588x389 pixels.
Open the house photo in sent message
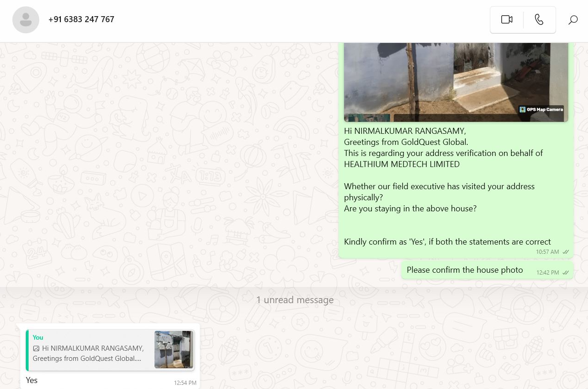pos(456,82)
